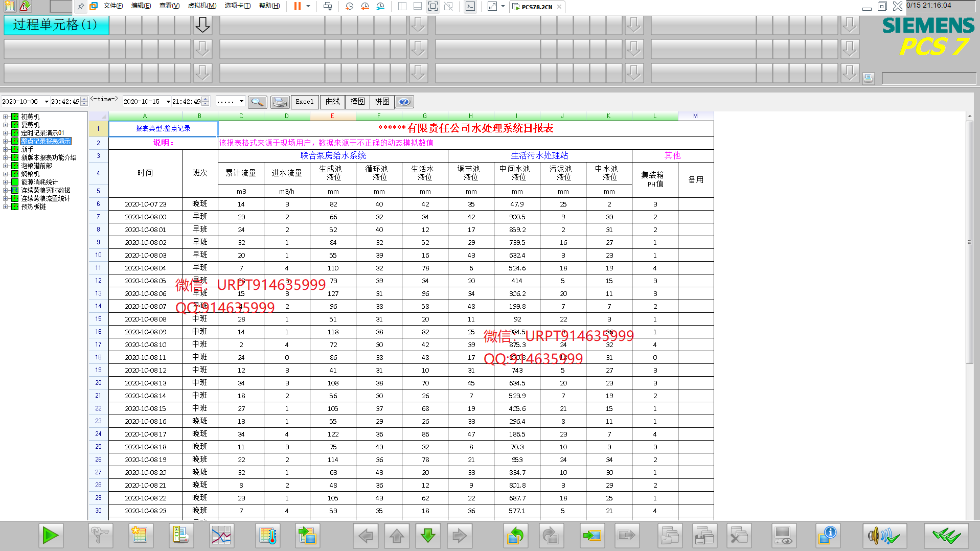
Task: Open the 查看(V) menu
Action: [169, 6]
